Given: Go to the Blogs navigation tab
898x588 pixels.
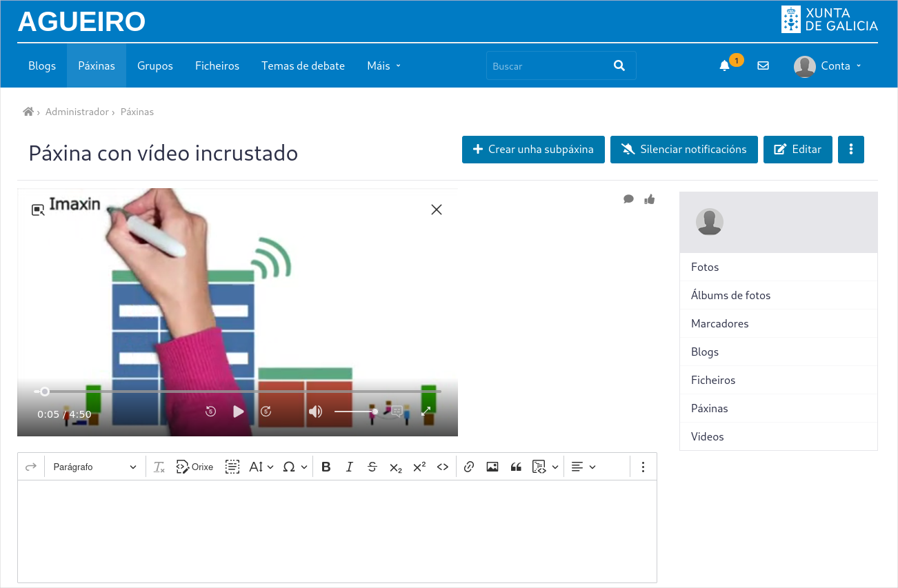Looking at the screenshot, I should (42, 65).
